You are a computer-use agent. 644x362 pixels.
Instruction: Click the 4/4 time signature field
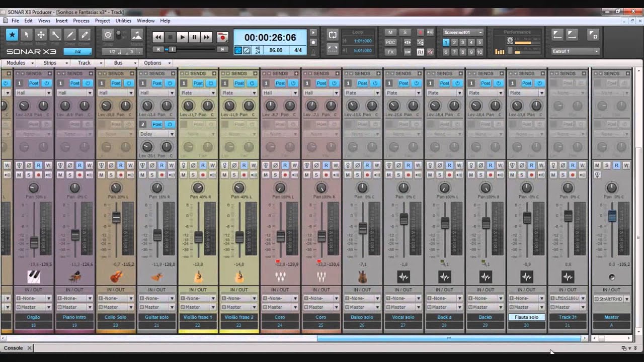click(298, 50)
